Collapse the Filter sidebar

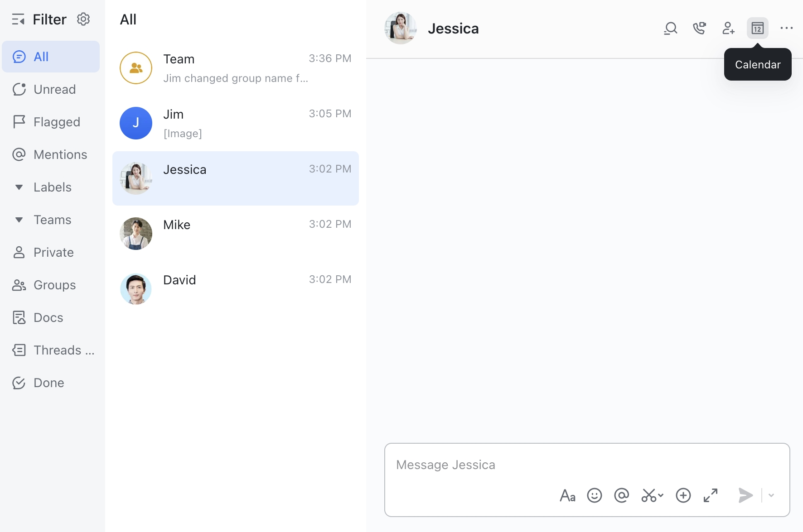point(18,19)
